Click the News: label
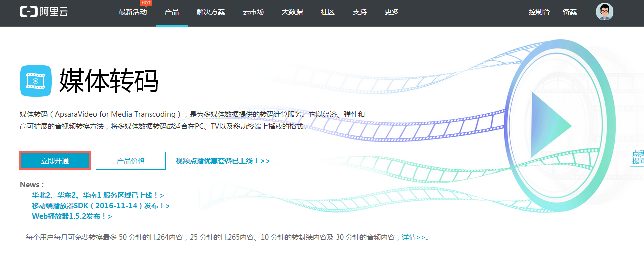This screenshot has width=644, height=271. point(32,185)
